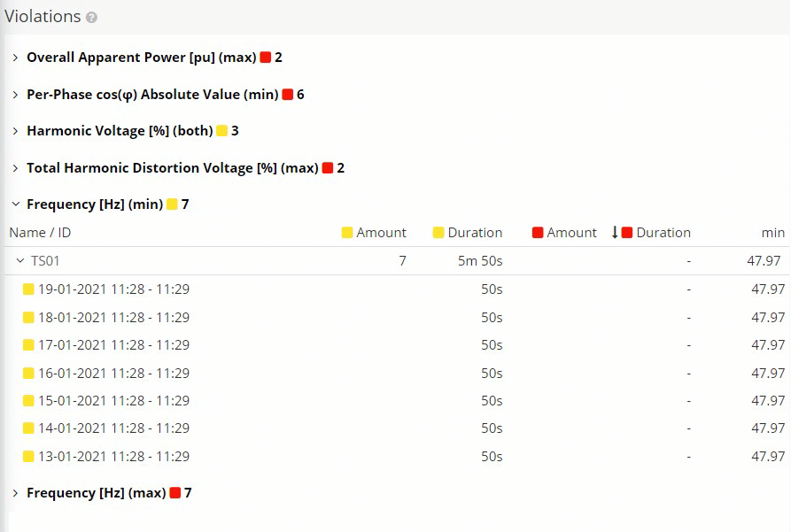The image size is (791, 532).
Task: Sort by red Amount column header
Action: pyautogui.click(x=571, y=233)
